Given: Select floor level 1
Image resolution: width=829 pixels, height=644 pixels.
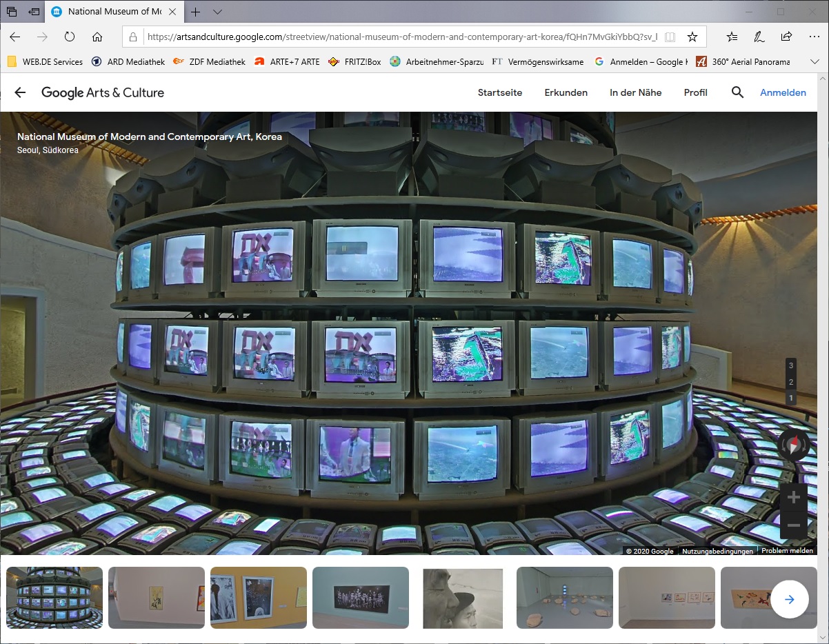Looking at the screenshot, I should click(x=791, y=398).
